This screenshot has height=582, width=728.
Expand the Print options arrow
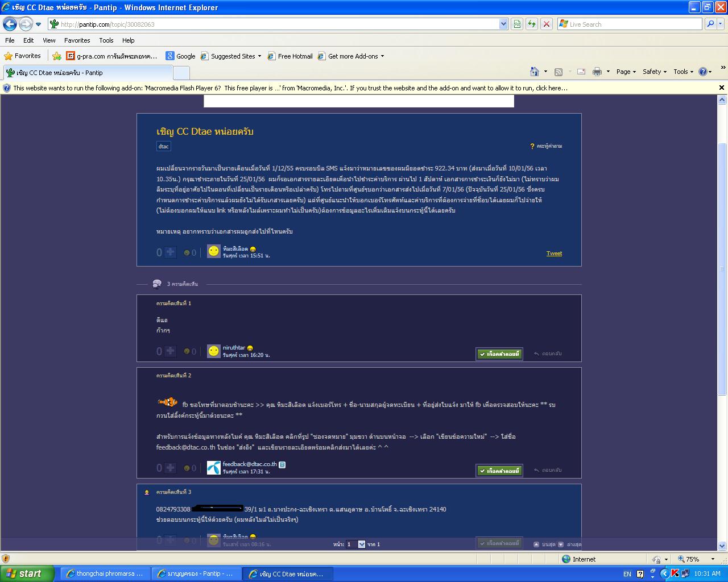[x=608, y=72]
